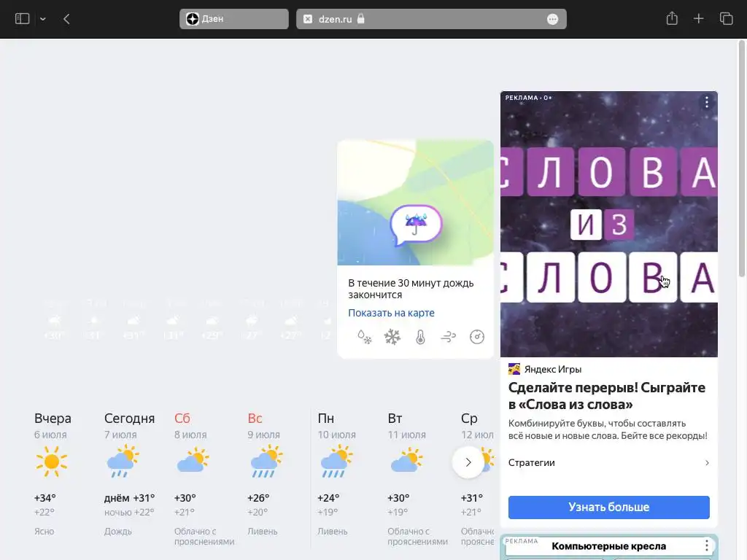
Task: Click the sunny icon for Вчера
Action: [x=52, y=462]
